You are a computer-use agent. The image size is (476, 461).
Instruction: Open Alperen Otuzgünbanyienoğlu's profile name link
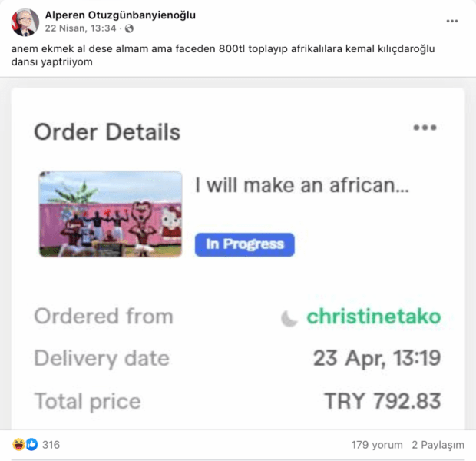121,15
